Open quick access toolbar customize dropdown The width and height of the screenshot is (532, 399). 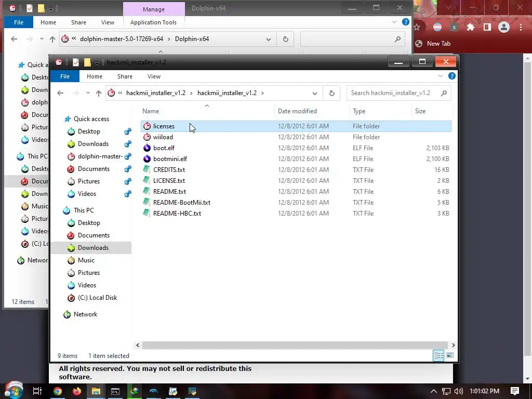(97, 62)
